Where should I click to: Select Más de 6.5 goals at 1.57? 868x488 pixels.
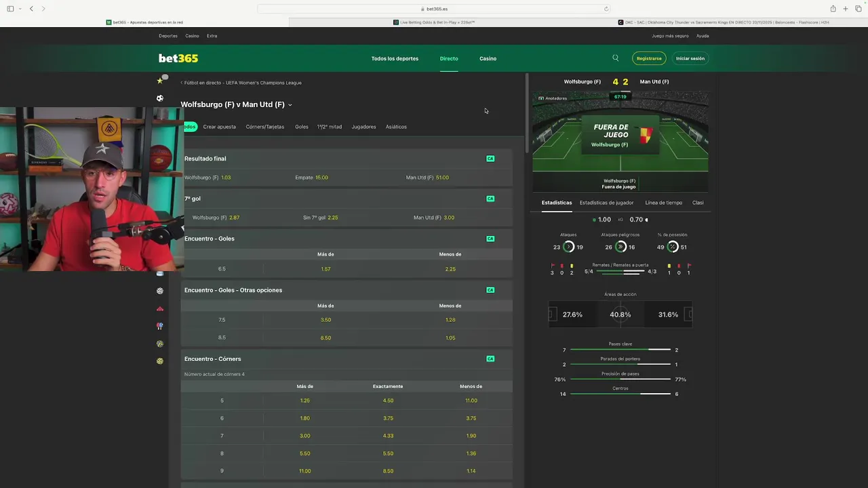[325, 269]
